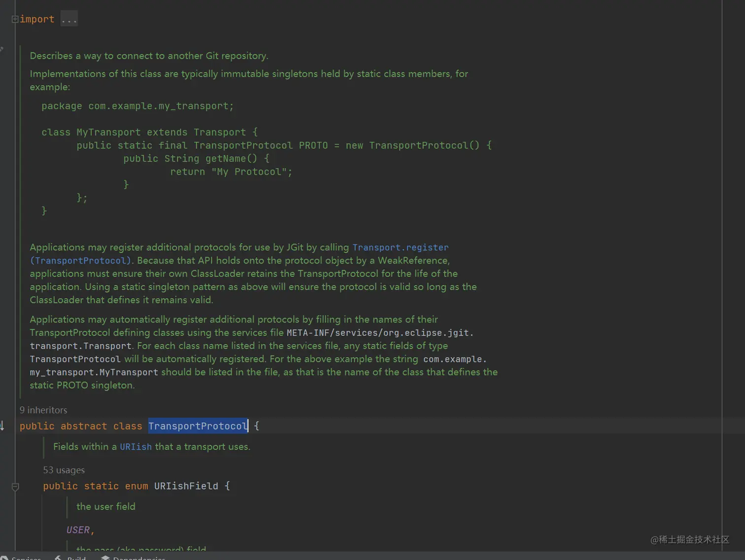
Task: Click the inheritors gutter arrow beside TransportProtocol
Action: pos(2,426)
